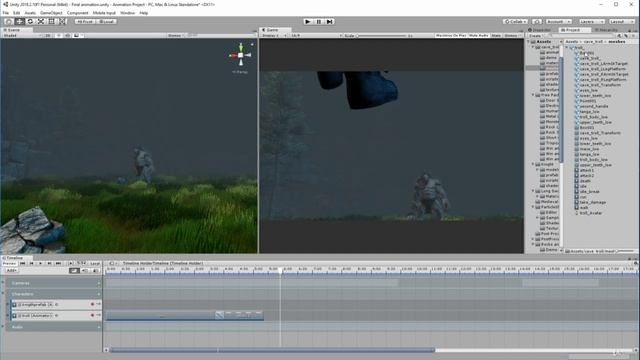The width and height of the screenshot is (640, 360).
Task: Open the Scene view Gizmos dropdown
Action: tap(176, 36)
